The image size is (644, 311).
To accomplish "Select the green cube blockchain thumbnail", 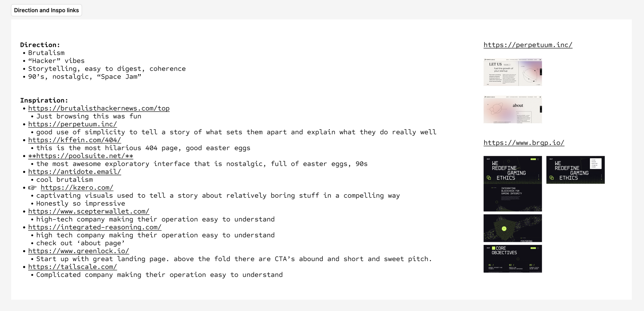I will pyautogui.click(x=513, y=228).
